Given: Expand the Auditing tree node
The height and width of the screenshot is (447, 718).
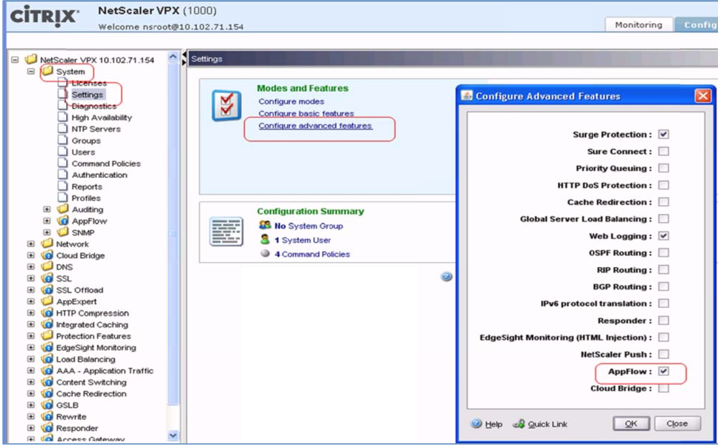Looking at the screenshot, I should (47, 209).
